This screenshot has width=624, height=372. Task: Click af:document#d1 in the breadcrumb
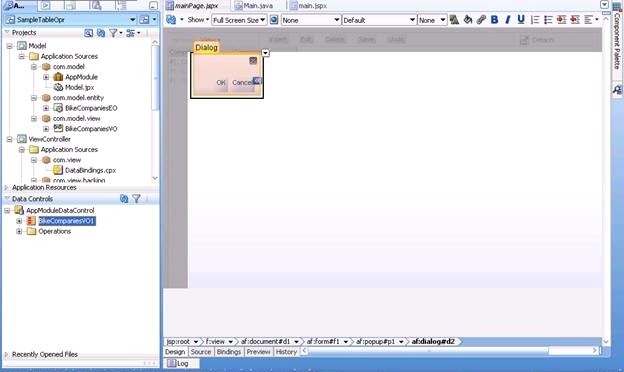[x=265, y=341]
